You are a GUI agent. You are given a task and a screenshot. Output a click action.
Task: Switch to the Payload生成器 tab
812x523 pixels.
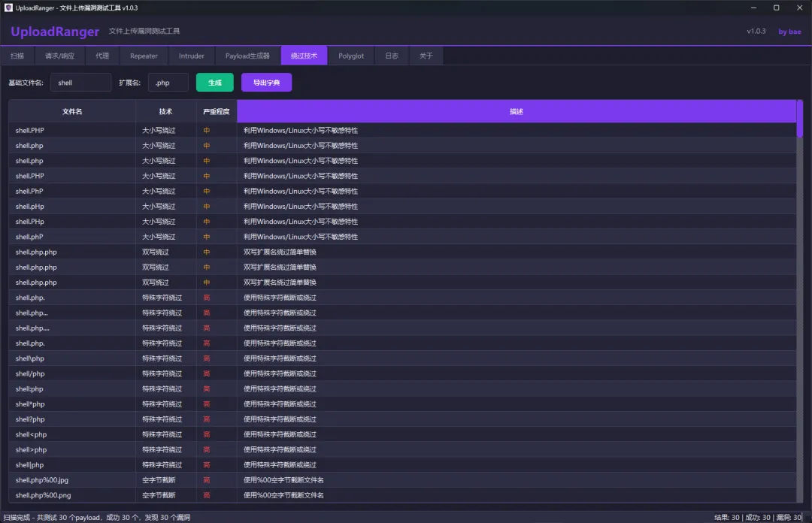pos(247,56)
